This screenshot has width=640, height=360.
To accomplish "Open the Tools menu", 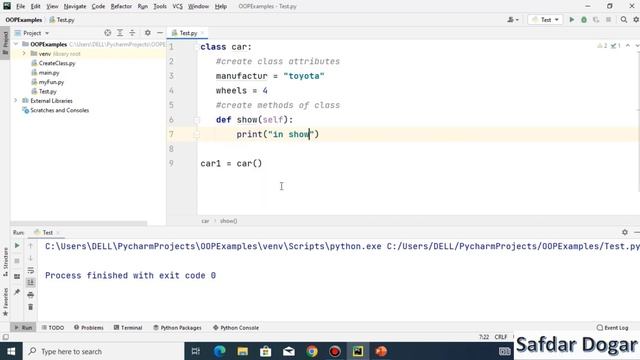I will (160, 6).
